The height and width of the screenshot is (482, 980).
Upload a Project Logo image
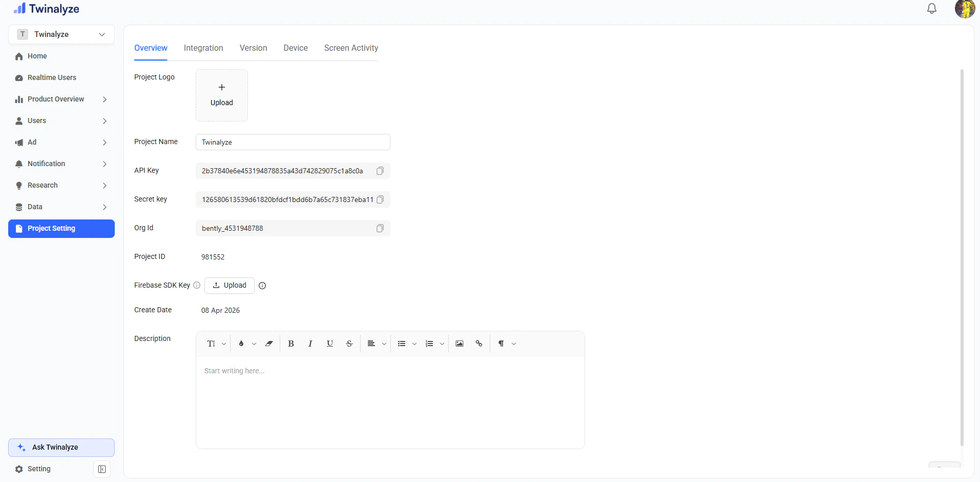222,95
